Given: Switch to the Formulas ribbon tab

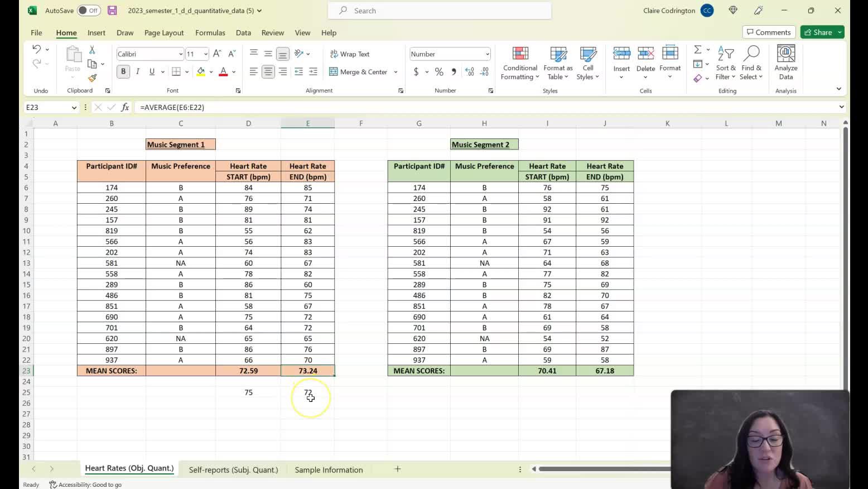Looking at the screenshot, I should [210, 33].
